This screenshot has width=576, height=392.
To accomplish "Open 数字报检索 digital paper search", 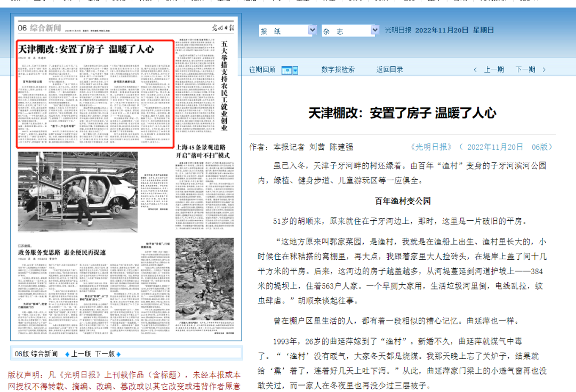I will [339, 70].
